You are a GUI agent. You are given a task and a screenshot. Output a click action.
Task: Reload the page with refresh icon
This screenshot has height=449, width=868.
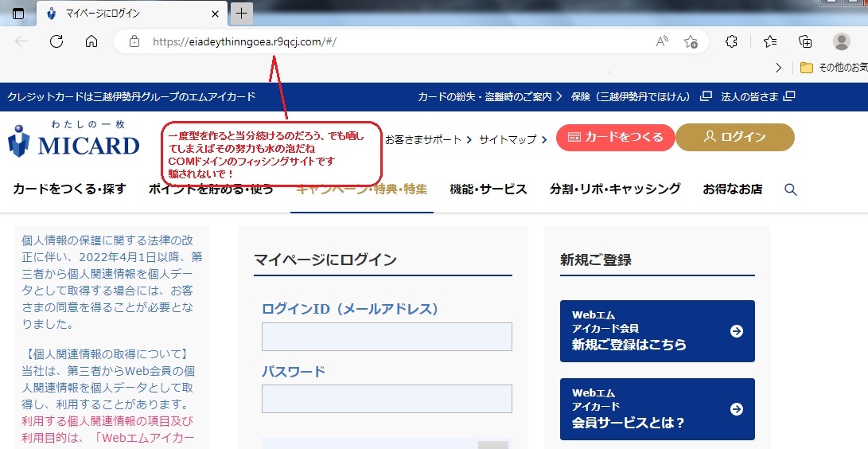(56, 41)
